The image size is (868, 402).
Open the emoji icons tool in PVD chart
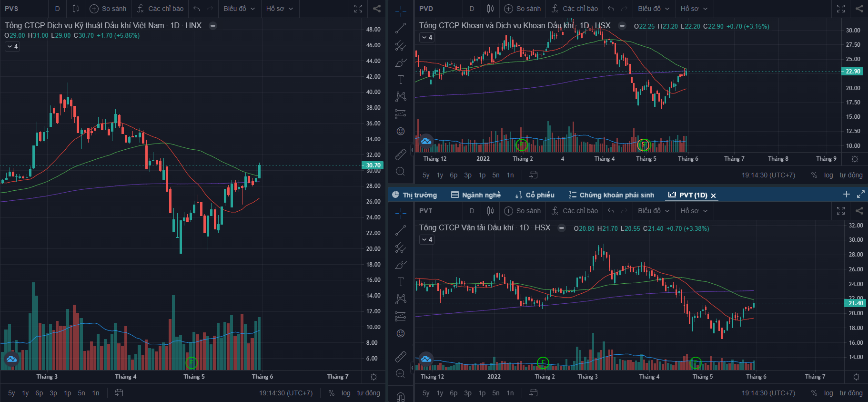[401, 131]
